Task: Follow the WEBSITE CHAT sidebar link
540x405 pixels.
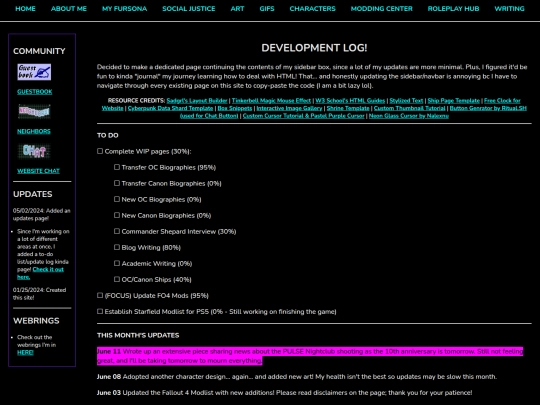Action: (x=39, y=171)
